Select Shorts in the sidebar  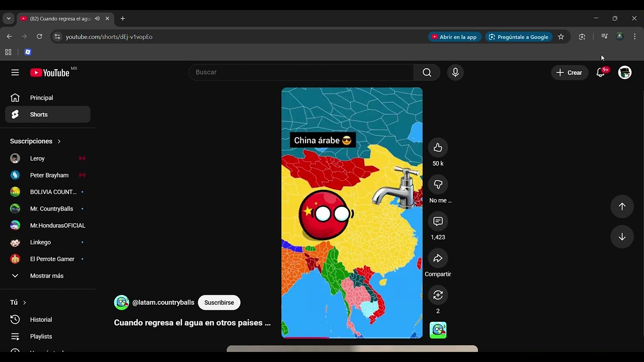pos(48,115)
